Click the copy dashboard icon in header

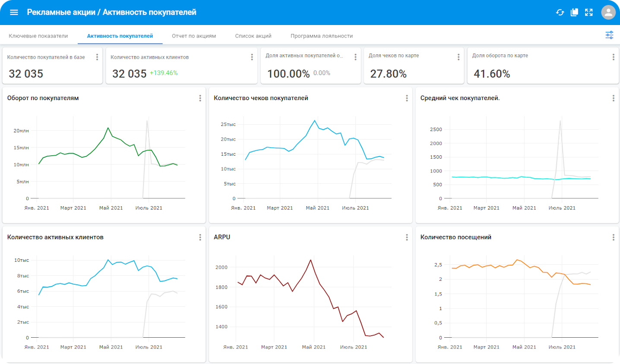pyautogui.click(x=574, y=13)
